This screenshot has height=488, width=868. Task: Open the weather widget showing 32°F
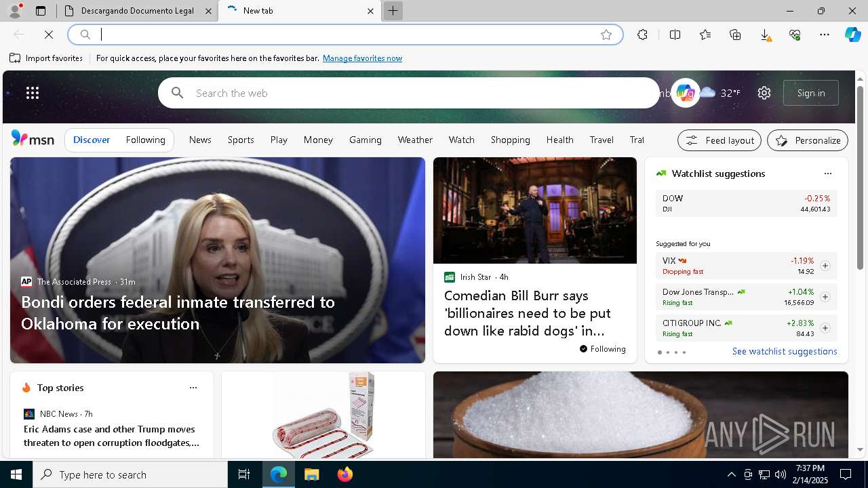click(x=720, y=93)
